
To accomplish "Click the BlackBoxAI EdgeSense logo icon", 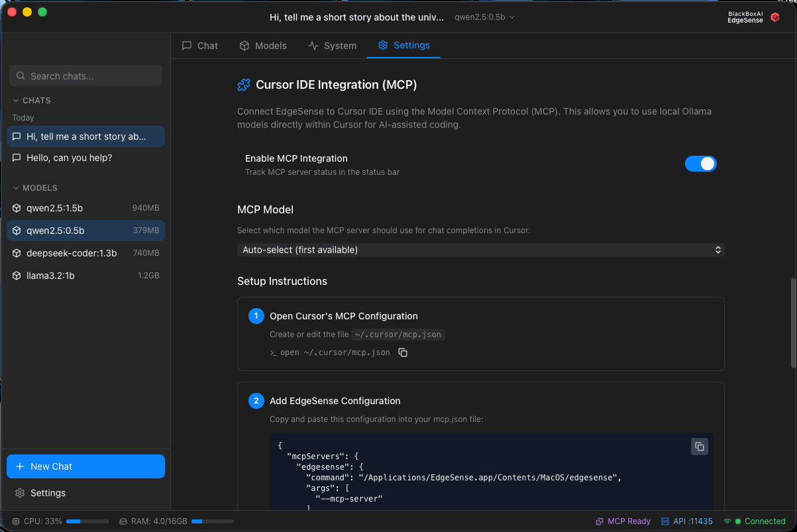I will click(x=774, y=17).
